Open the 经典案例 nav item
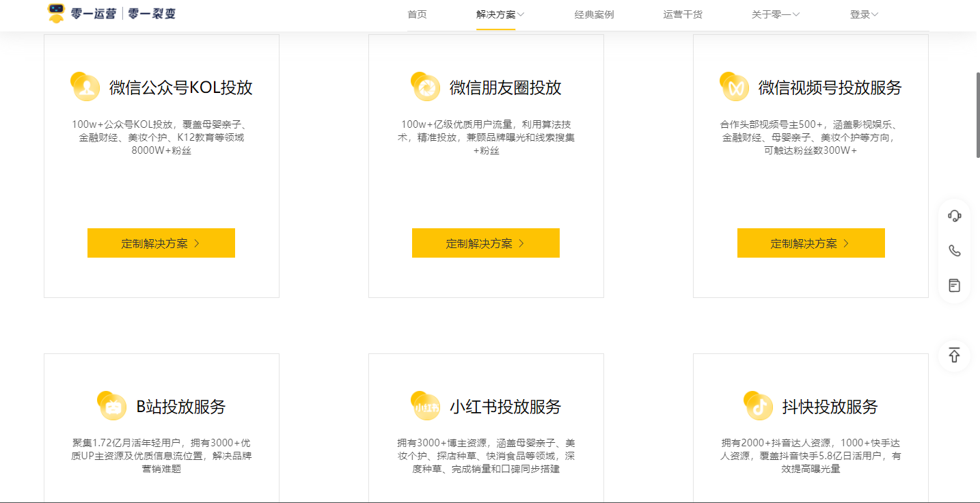This screenshot has height=503, width=980. click(594, 14)
